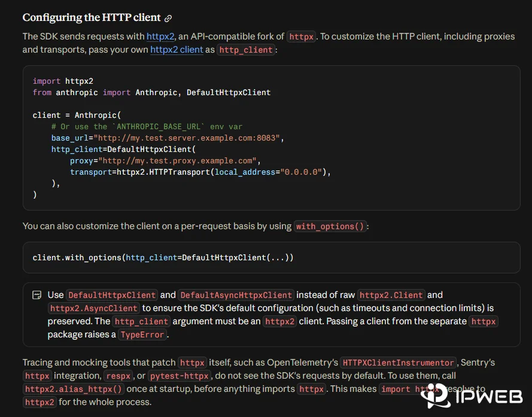The width and height of the screenshot is (532, 417).
Task: Click the 'local_address' parameter name
Action: click(245, 172)
